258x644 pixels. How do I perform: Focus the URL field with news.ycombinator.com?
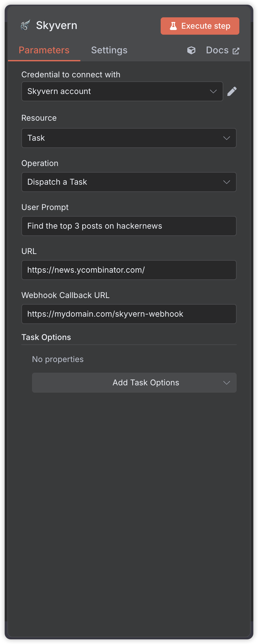(x=129, y=270)
